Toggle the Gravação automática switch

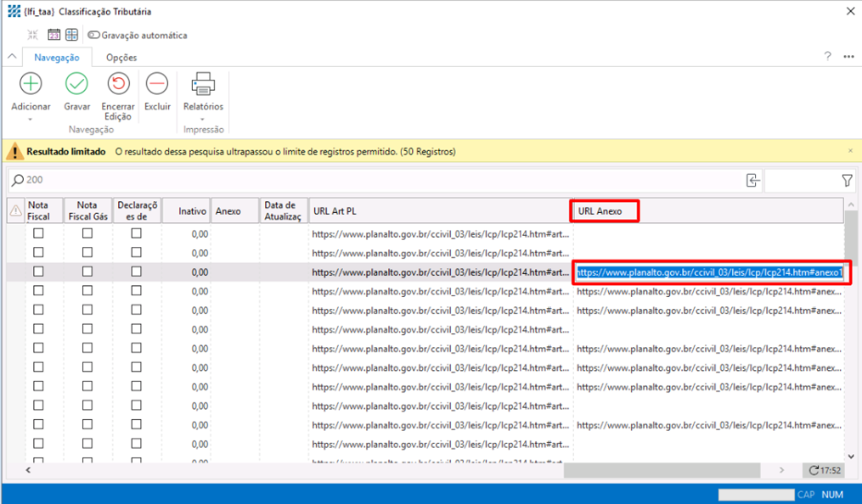pyautogui.click(x=93, y=35)
